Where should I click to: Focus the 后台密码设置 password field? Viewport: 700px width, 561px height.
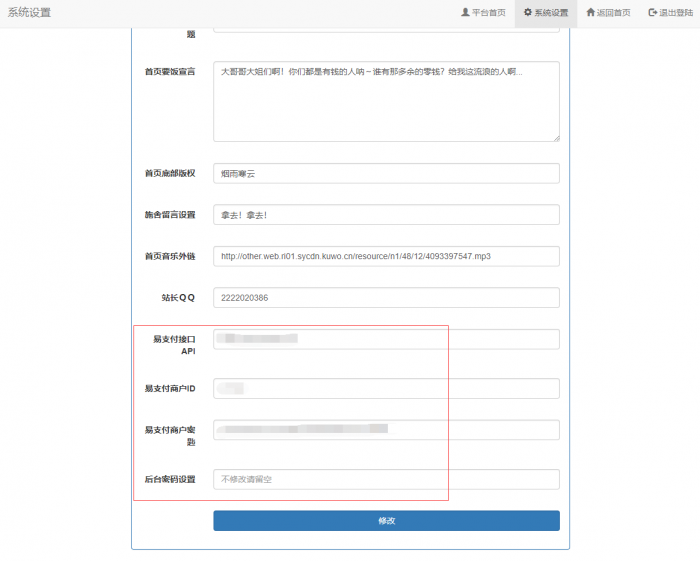(x=385, y=479)
